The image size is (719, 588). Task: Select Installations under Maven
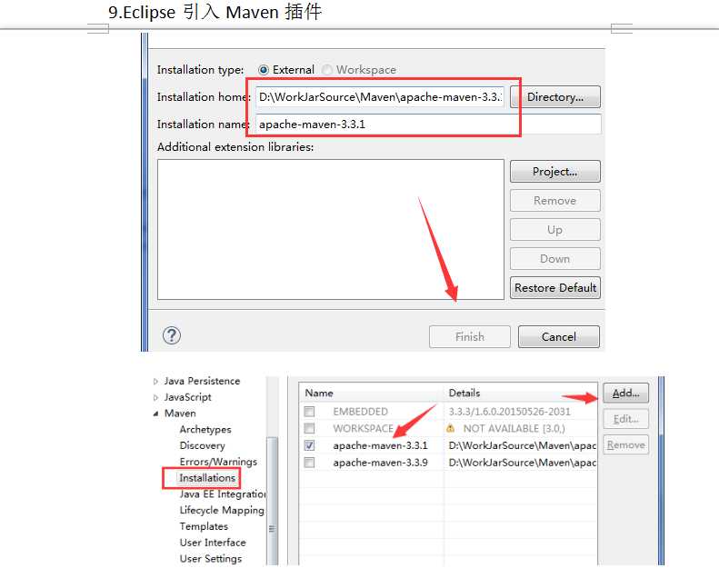(207, 478)
